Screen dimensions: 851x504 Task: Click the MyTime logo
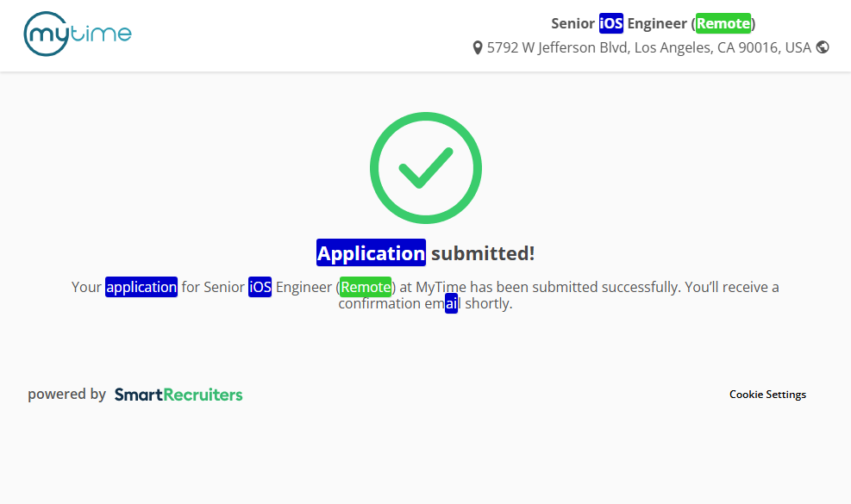(78, 34)
